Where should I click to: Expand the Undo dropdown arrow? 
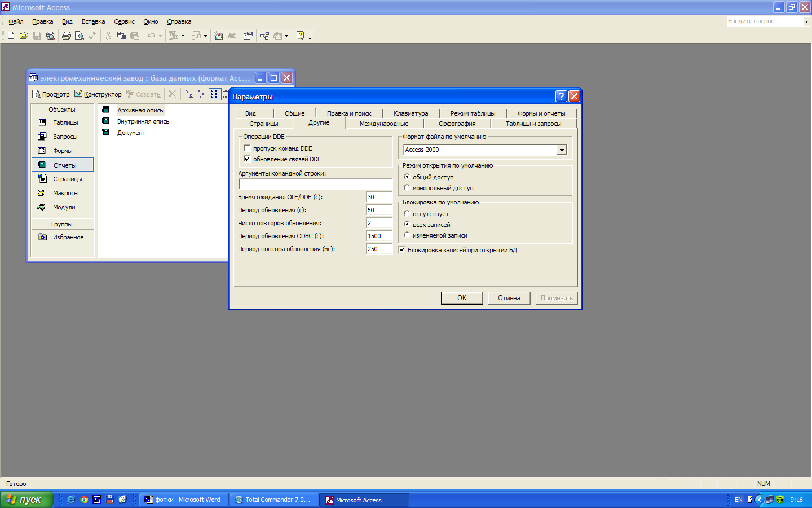coord(160,36)
